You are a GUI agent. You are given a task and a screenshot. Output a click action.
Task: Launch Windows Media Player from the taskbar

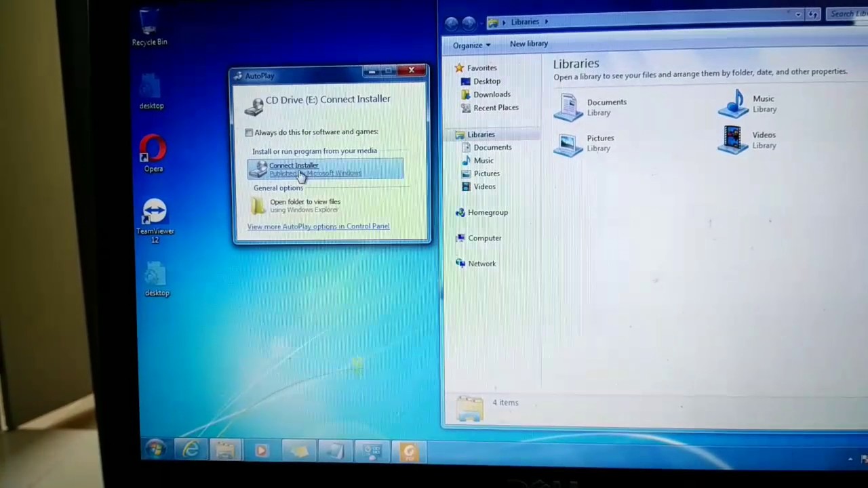tap(261, 451)
